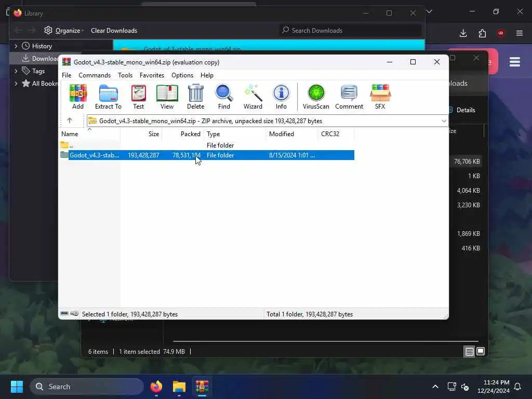Sort files by Type column
532x399 pixels.
(235, 134)
